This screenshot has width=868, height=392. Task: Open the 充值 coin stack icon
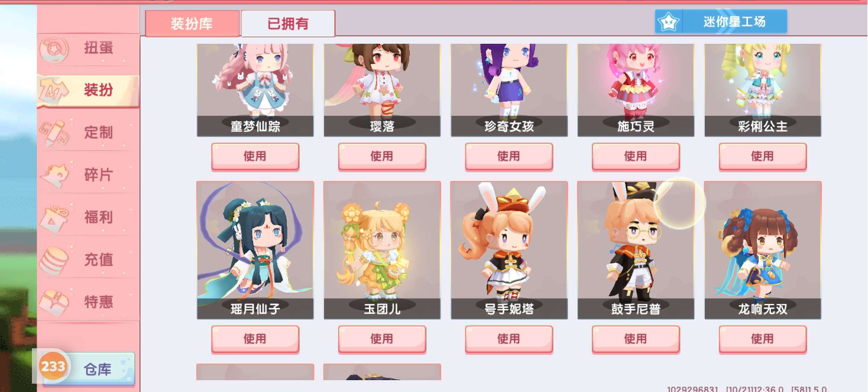click(x=55, y=260)
